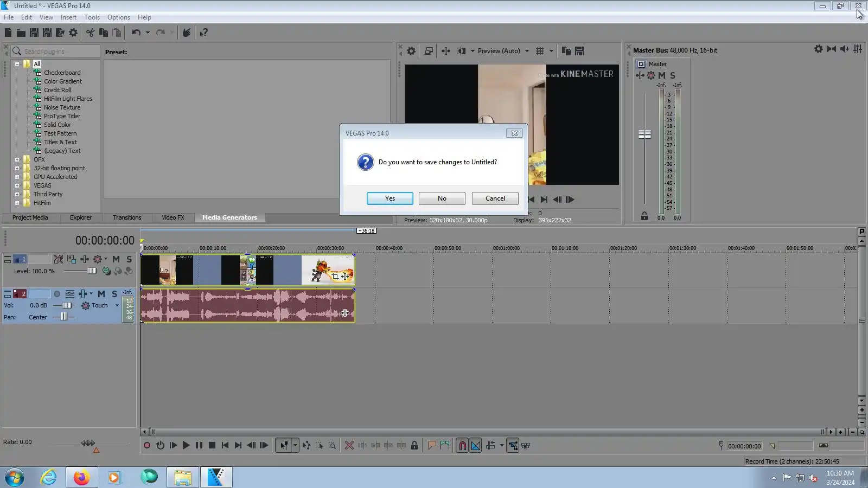868x488 pixels.
Task: Create a new project from the toolbar
Action: click(x=8, y=33)
